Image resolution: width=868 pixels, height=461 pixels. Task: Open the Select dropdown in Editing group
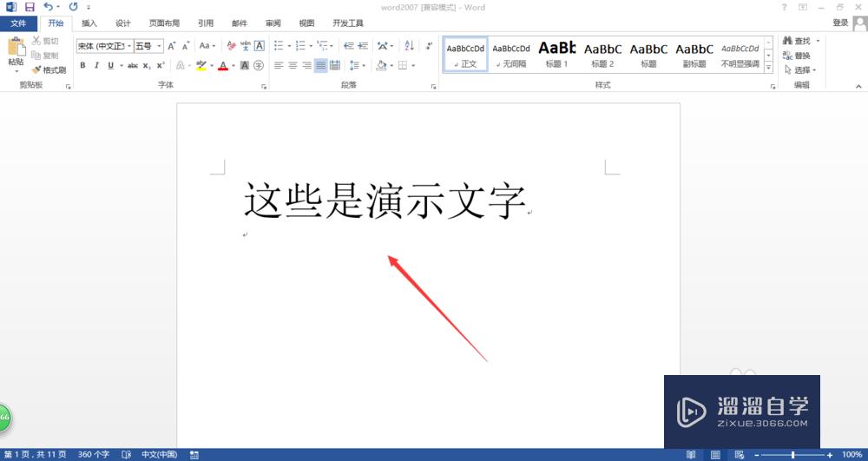click(800, 69)
